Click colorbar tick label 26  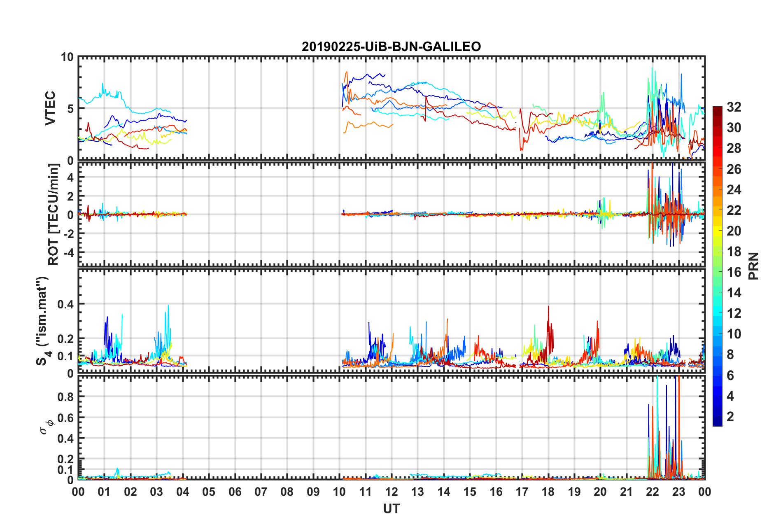click(x=734, y=169)
